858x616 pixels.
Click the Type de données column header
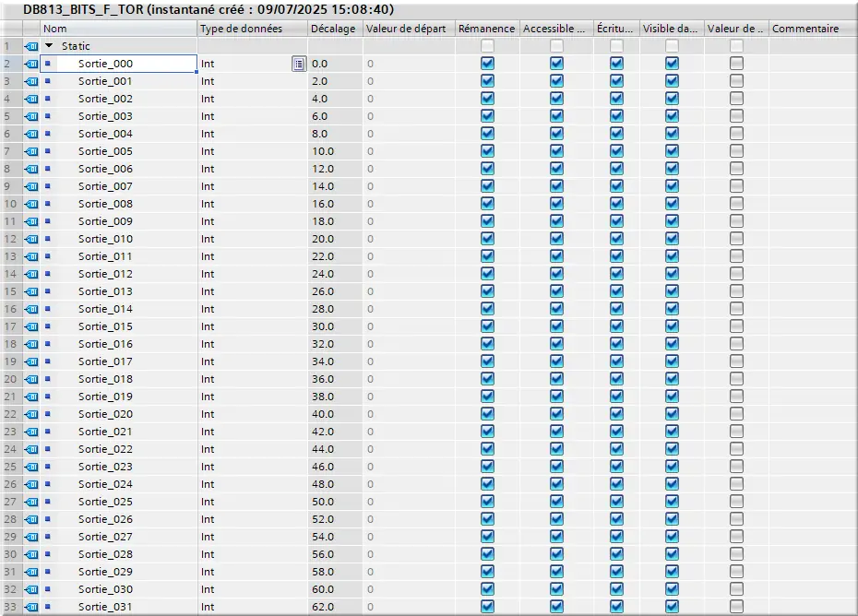pyautogui.click(x=252, y=29)
